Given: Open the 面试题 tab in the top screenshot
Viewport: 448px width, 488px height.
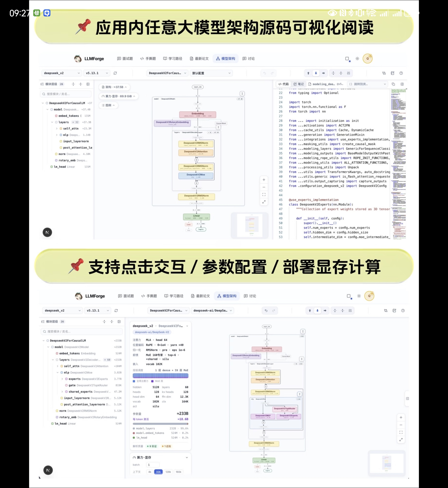Looking at the screenshot, I should coord(125,58).
